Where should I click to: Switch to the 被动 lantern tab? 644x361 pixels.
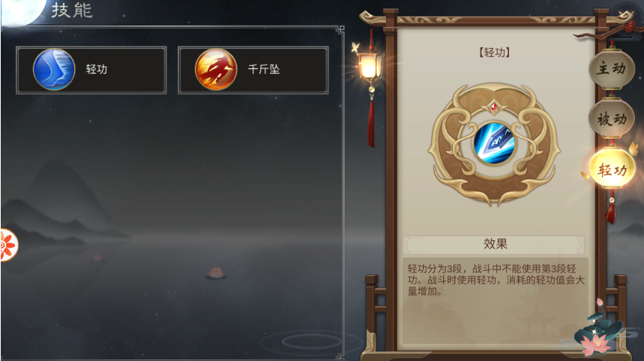coord(612,119)
